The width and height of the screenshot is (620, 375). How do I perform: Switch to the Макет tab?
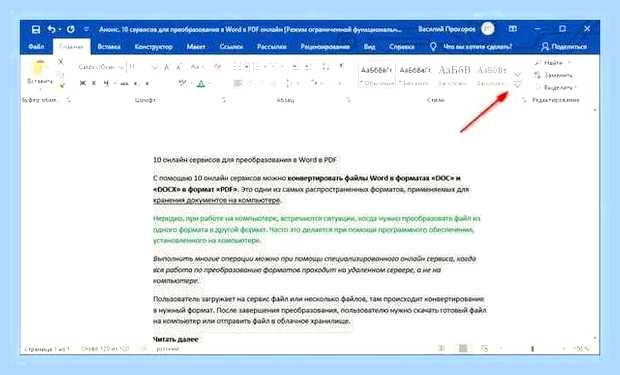(196, 47)
